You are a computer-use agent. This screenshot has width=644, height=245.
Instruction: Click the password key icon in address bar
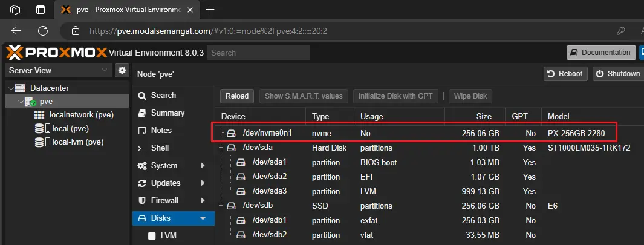point(621,31)
